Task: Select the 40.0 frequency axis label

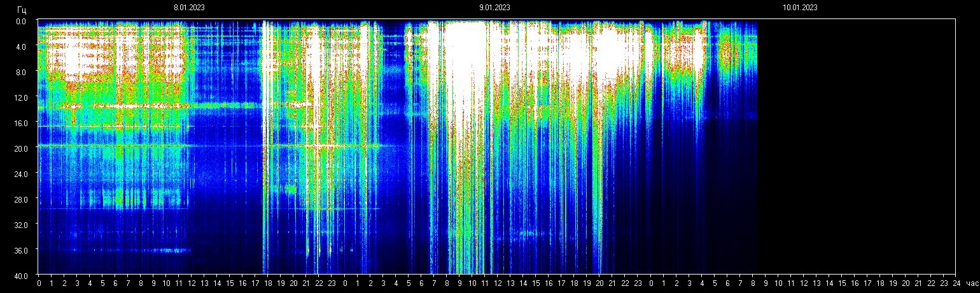Action: tap(20, 276)
